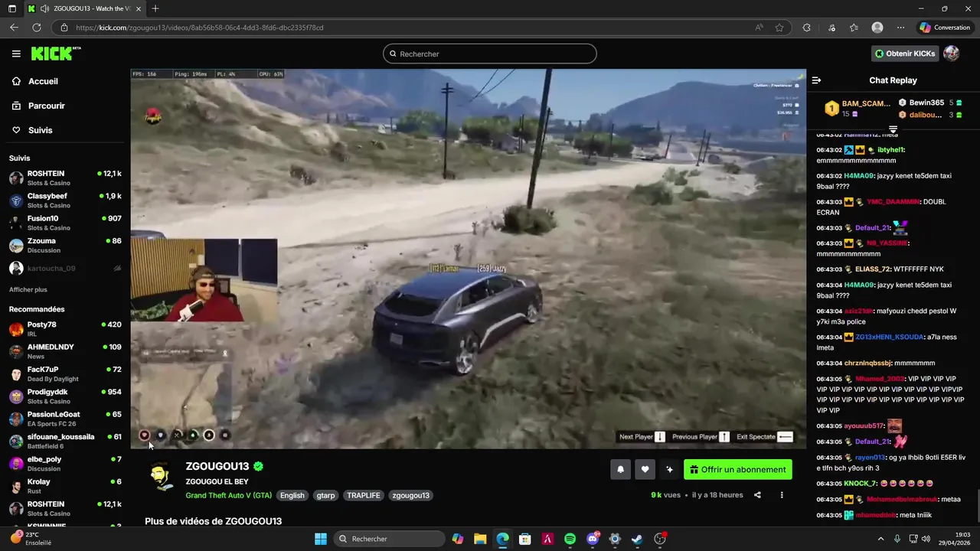This screenshot has height=551, width=980.
Task: Open Edge favorites list icon
Action: coord(854,28)
